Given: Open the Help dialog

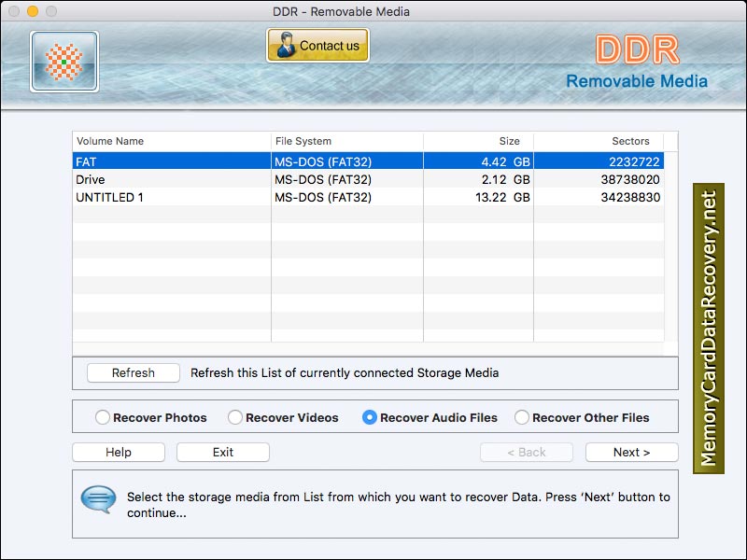Looking at the screenshot, I should click(x=118, y=452).
